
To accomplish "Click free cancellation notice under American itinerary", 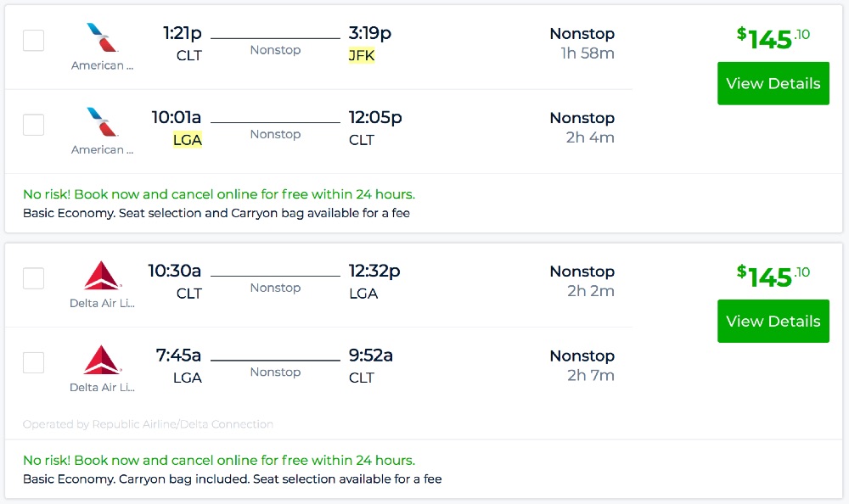I will 219,194.
